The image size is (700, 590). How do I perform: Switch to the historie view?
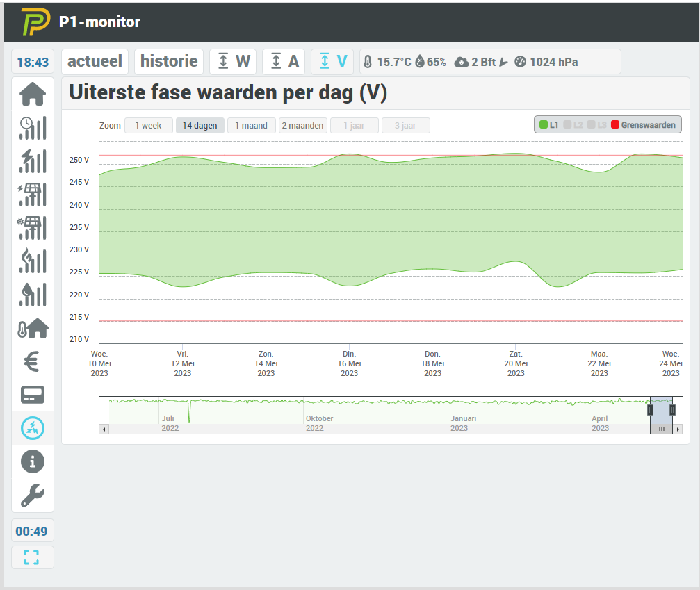point(169,62)
